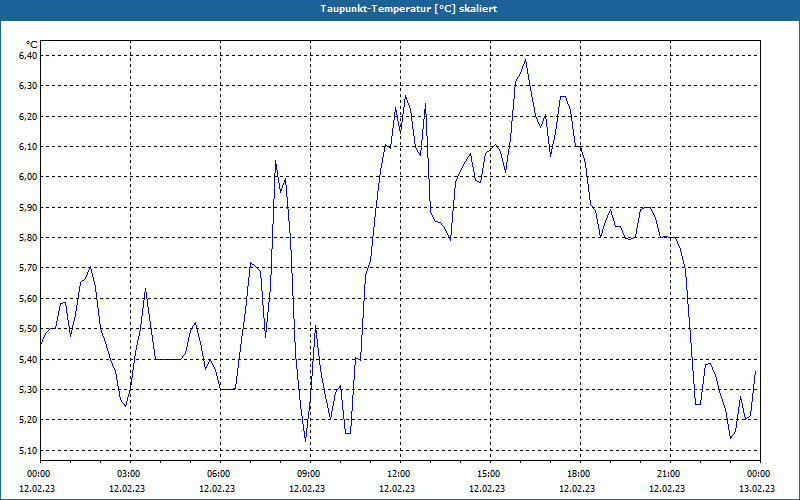Select the 5,80 temperature label
The width and height of the screenshot is (800, 500).
pyautogui.click(x=28, y=238)
